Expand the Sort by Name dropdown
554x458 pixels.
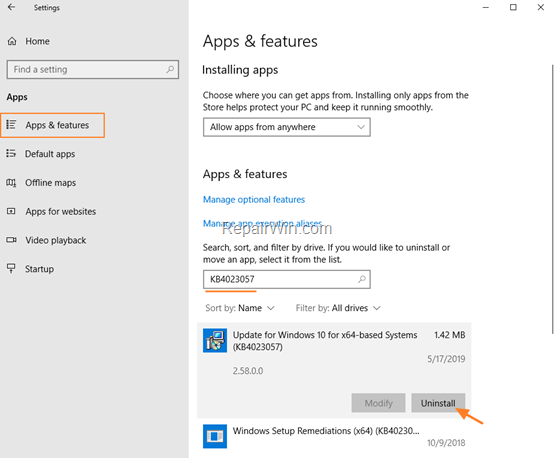(240, 308)
